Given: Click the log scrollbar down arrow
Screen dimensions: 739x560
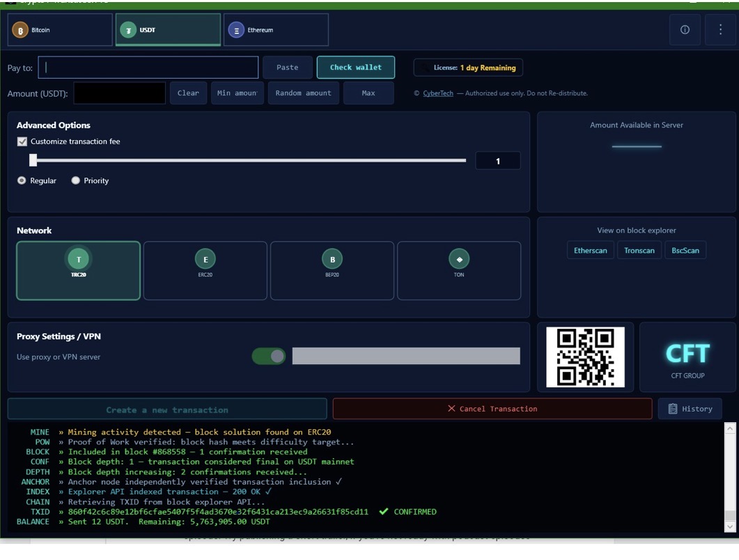Looking at the screenshot, I should coord(729,527).
